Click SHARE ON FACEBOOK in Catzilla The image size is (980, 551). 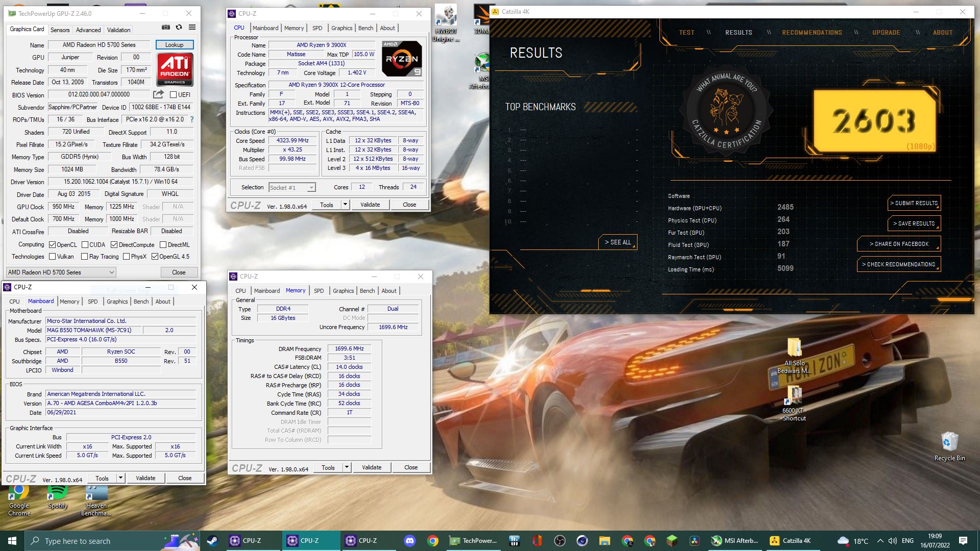point(899,244)
